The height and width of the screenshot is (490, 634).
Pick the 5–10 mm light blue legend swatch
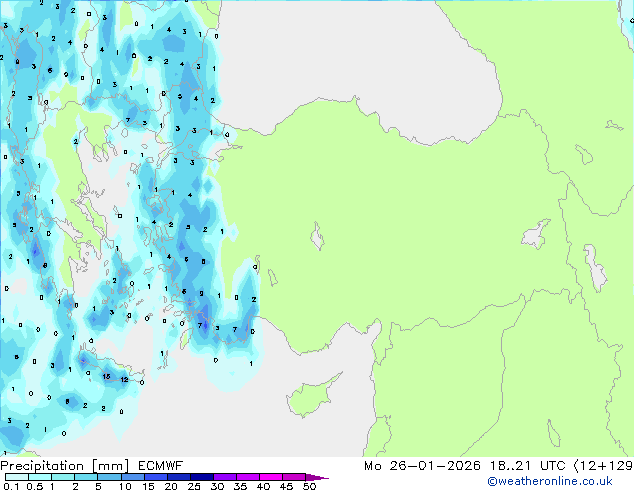[109, 477]
